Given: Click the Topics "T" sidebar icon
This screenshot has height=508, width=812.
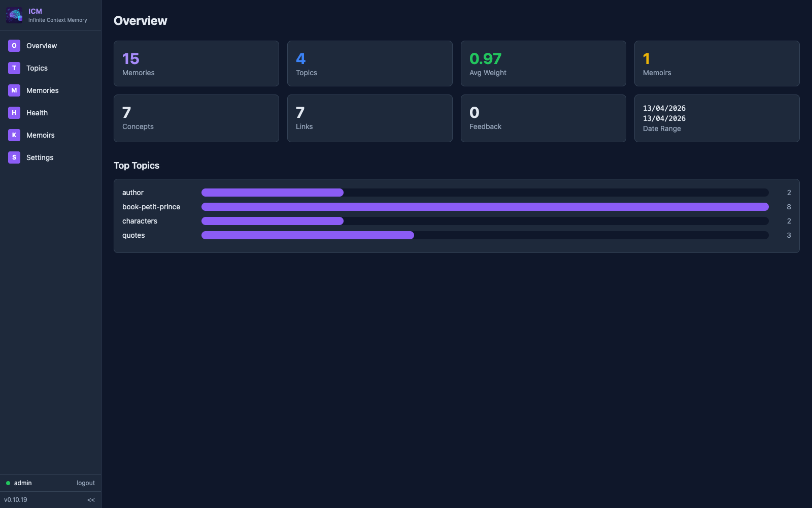Looking at the screenshot, I should (14, 68).
